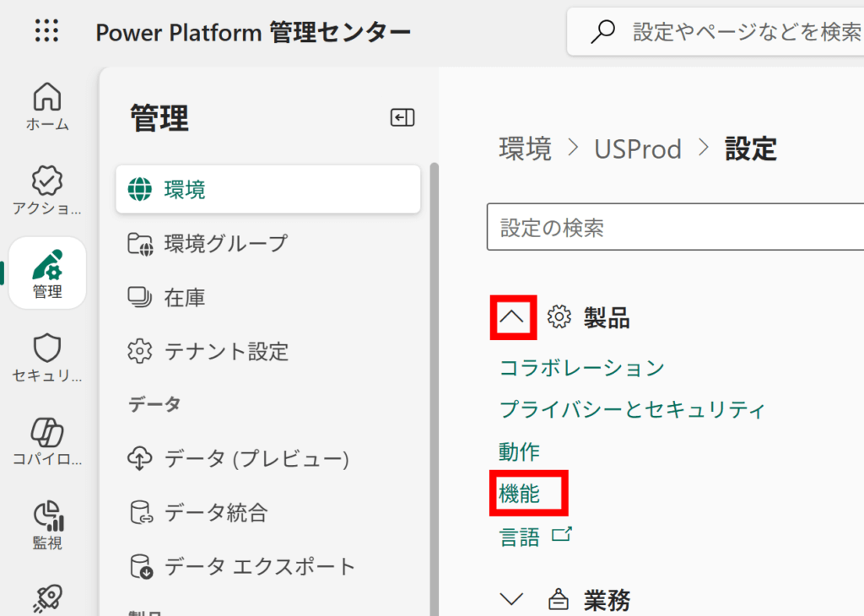Collapse the 製品 section chevron
This screenshot has width=864, height=616.
click(512, 317)
